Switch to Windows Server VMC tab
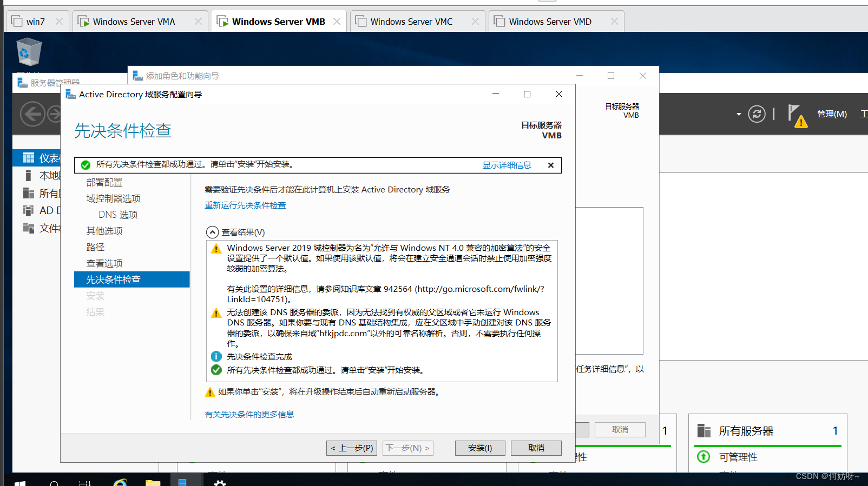The height and width of the screenshot is (486, 868). click(411, 22)
